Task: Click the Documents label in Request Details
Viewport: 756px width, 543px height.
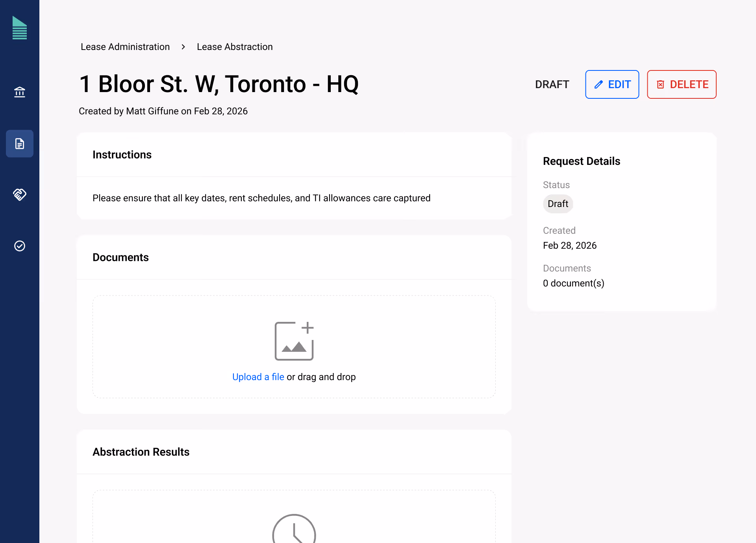Action: pyautogui.click(x=567, y=268)
